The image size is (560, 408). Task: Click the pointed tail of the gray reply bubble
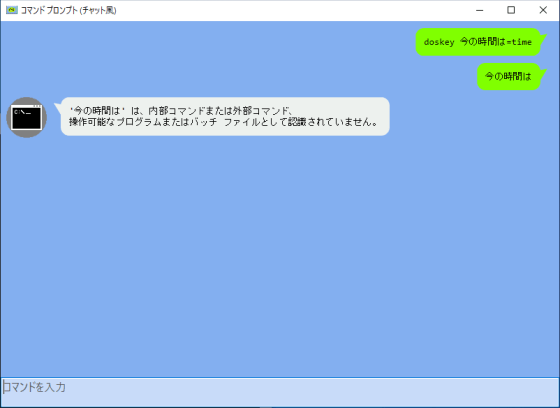click(x=58, y=106)
